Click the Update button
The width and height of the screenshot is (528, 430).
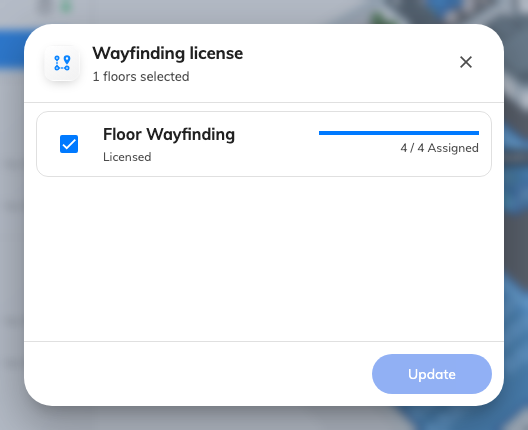tap(432, 374)
